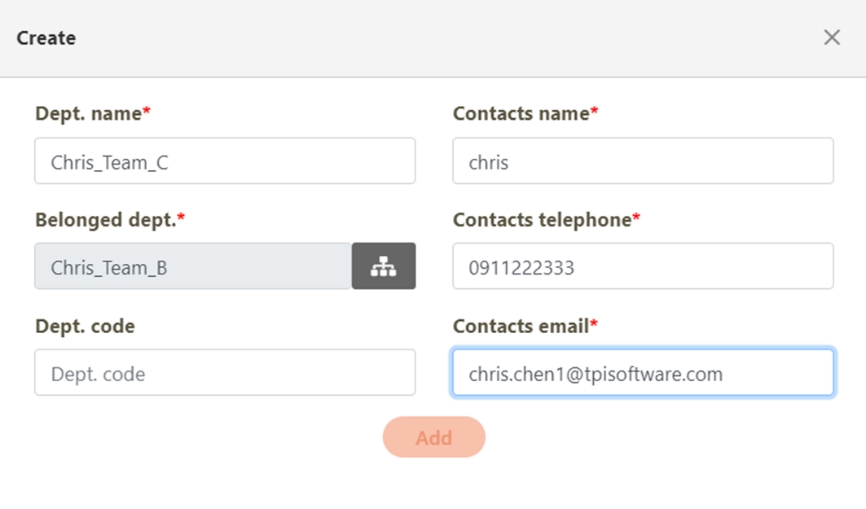Click the asterisk after Belonged dept.
The image size is (866, 509).
click(182, 218)
